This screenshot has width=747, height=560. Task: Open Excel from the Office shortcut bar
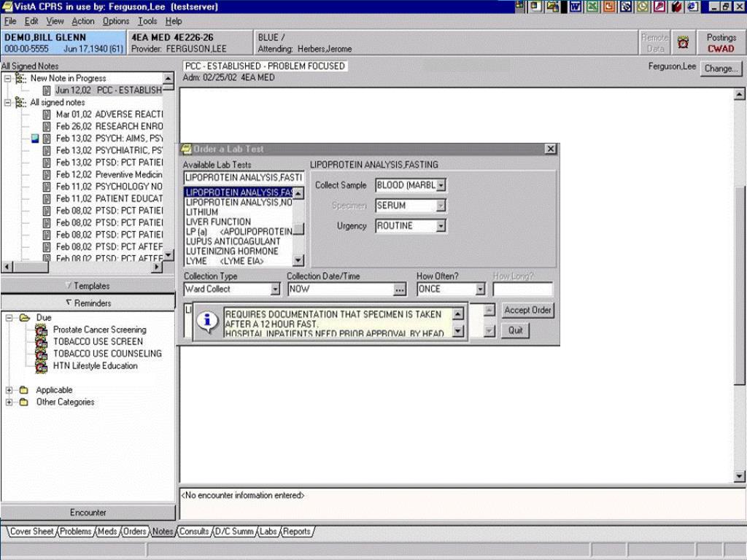tap(592, 6)
